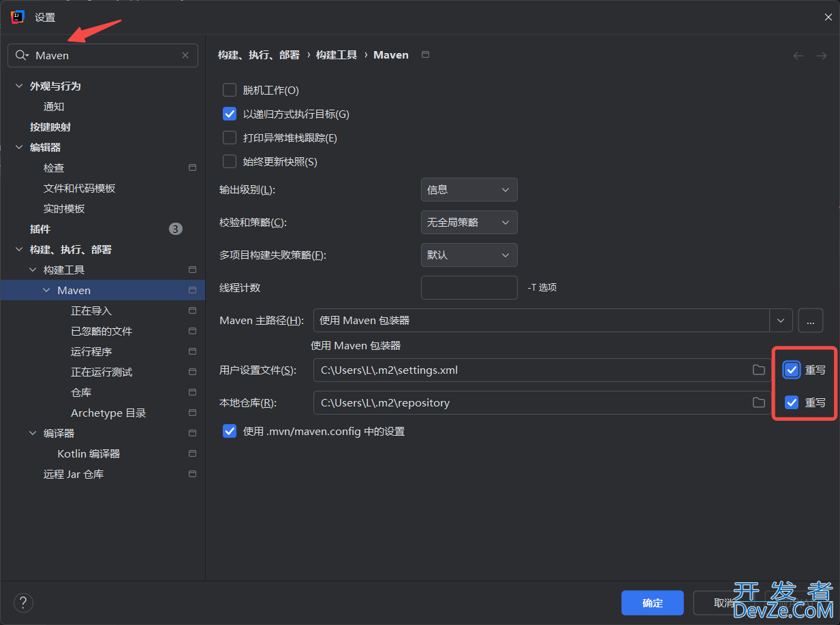Select 已忽略的文件 under Maven
Image resolution: width=840 pixels, height=625 pixels.
click(x=102, y=331)
